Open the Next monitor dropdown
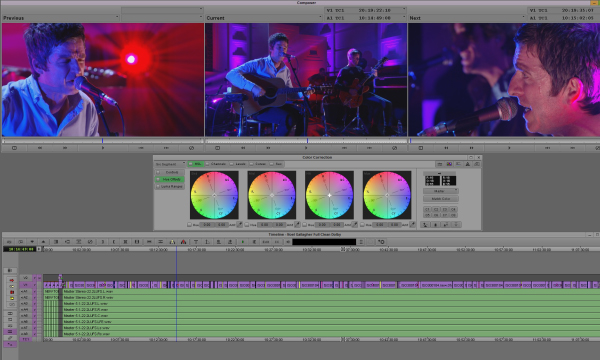The height and width of the screenshot is (360, 600). tap(467, 18)
